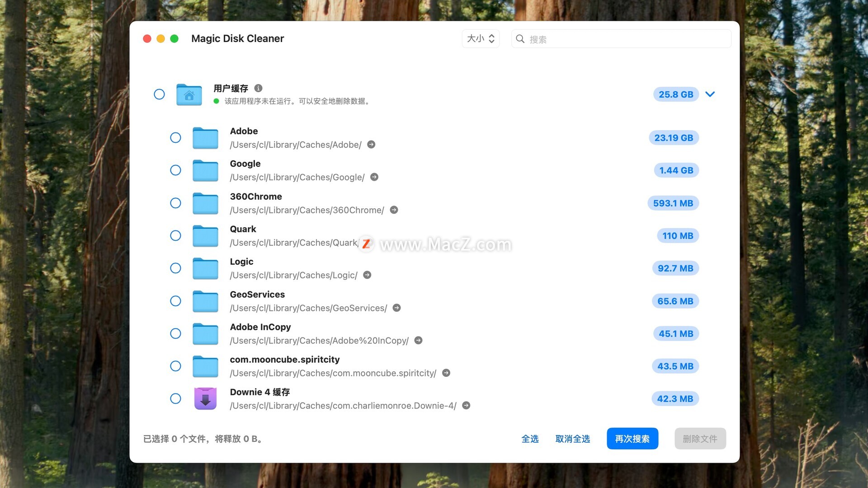Image resolution: width=868 pixels, height=488 pixels.
Task: Open the 大小 sort dropdown
Action: point(481,39)
